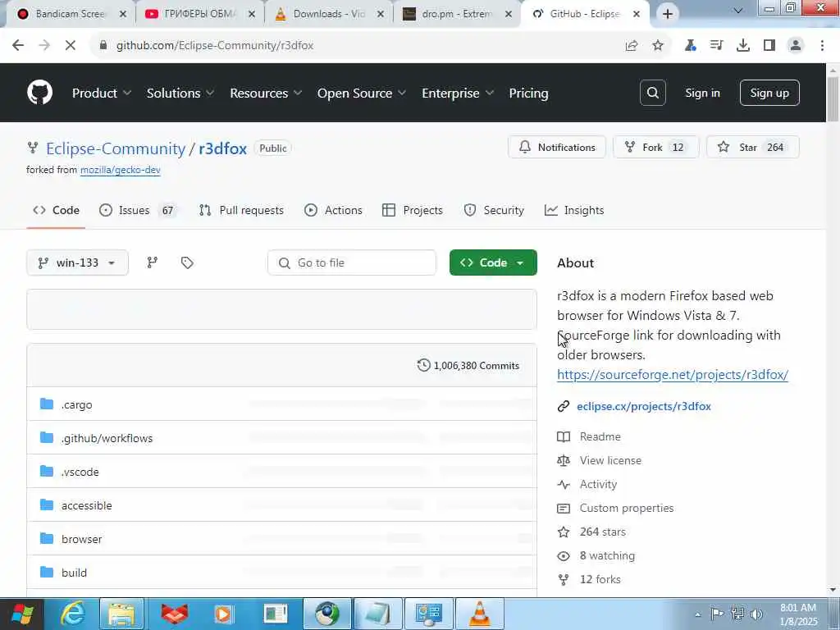Expand the Product menu

pos(102,94)
